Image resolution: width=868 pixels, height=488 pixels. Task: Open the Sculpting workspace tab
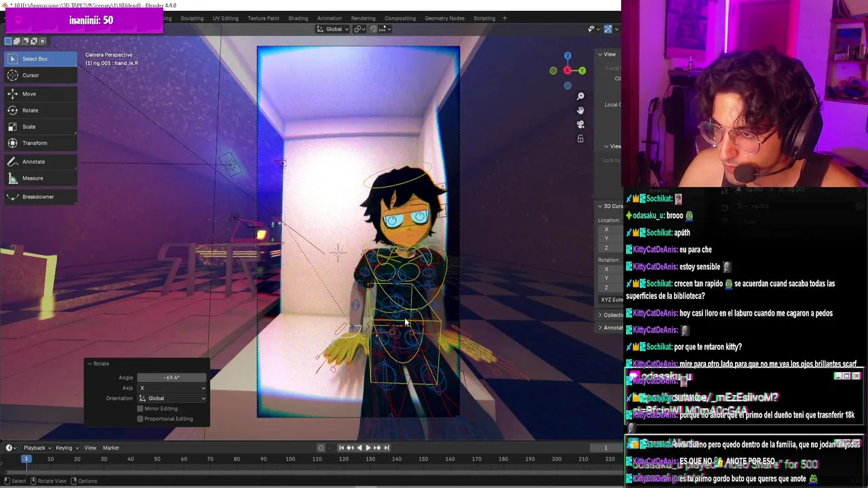(192, 18)
